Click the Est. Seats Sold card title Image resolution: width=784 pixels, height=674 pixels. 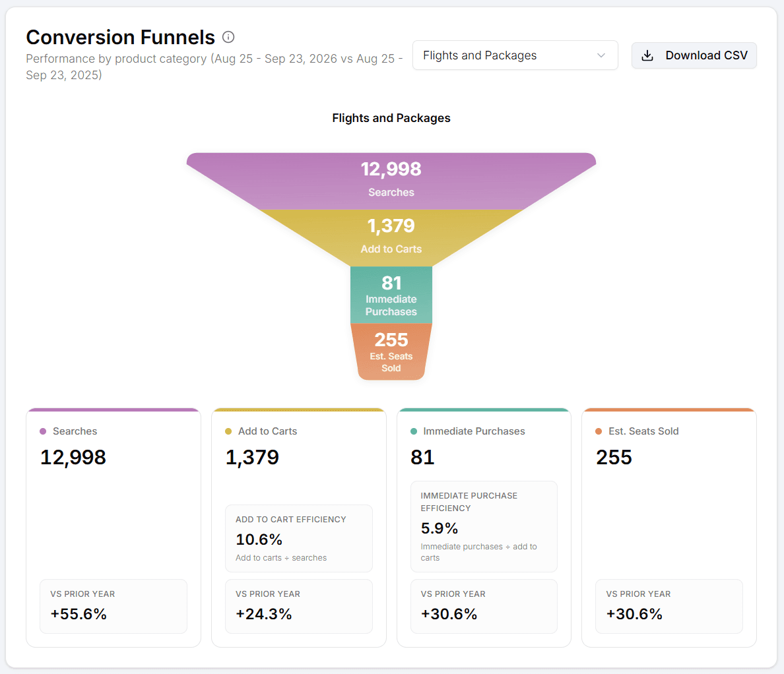click(643, 431)
